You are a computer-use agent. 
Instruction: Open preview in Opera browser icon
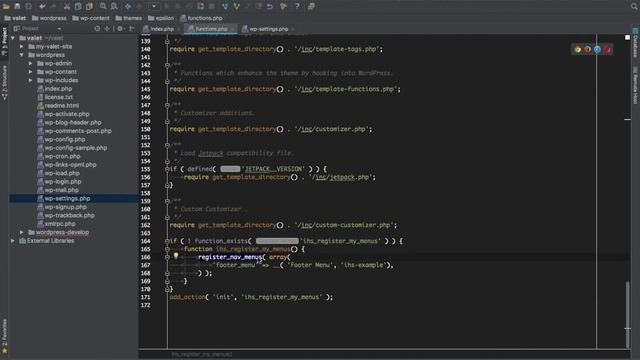[607, 49]
